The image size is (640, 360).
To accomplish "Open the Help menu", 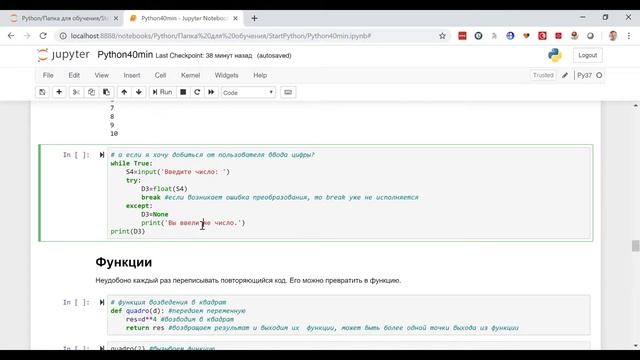I will click(260, 76).
